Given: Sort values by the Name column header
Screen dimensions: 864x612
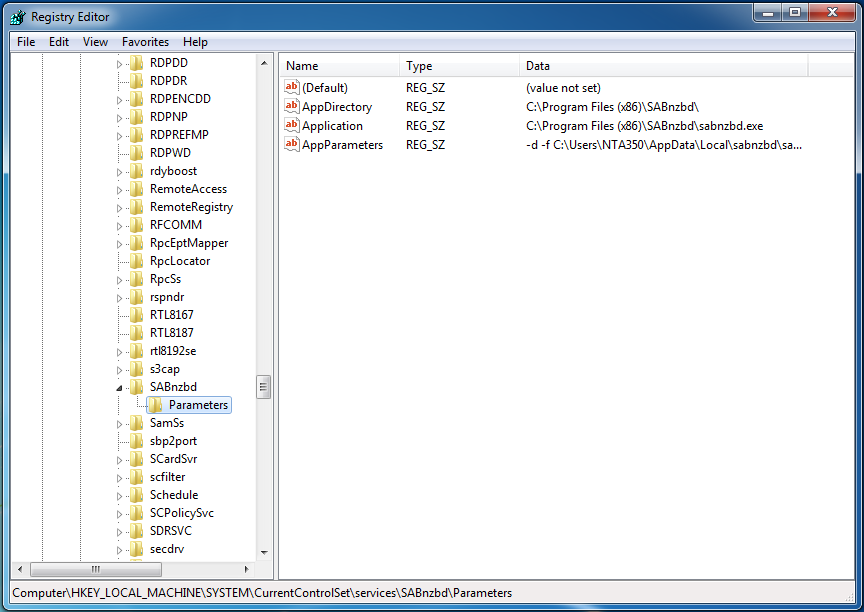Looking at the screenshot, I should click(339, 66).
